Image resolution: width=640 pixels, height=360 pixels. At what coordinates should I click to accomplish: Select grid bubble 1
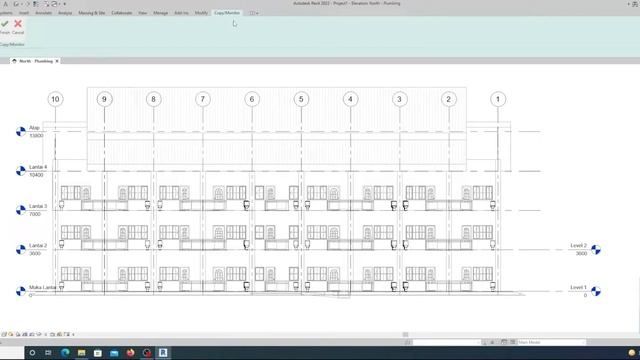498,99
